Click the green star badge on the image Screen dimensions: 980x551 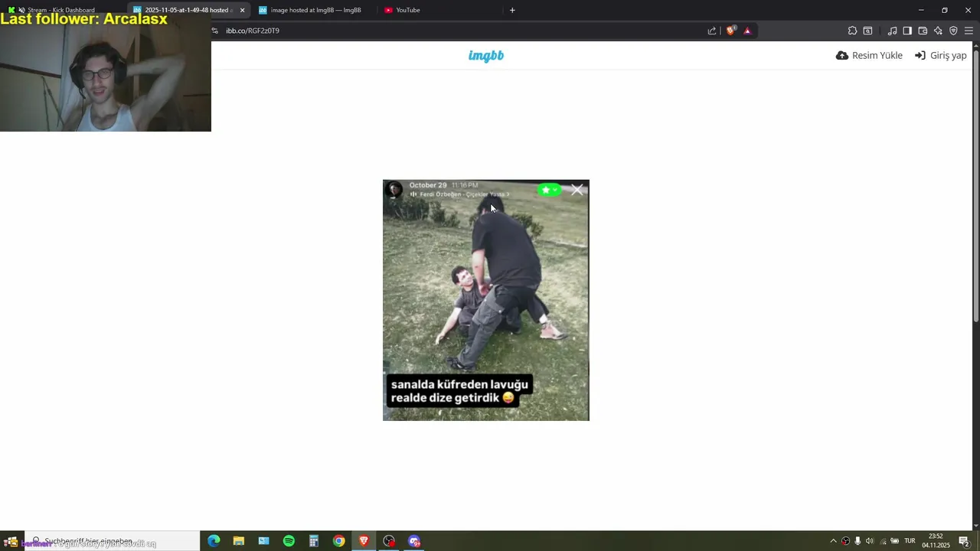[x=550, y=190]
